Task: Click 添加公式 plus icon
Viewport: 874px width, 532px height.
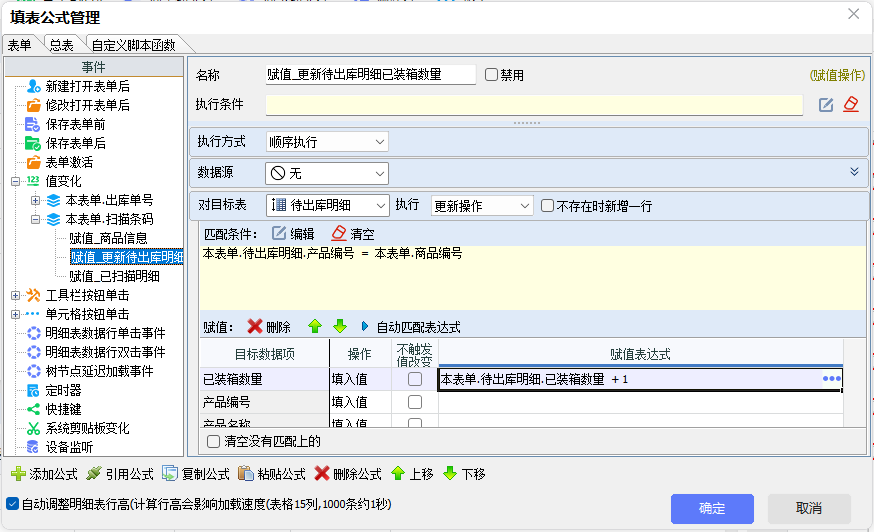Action: coord(18,473)
